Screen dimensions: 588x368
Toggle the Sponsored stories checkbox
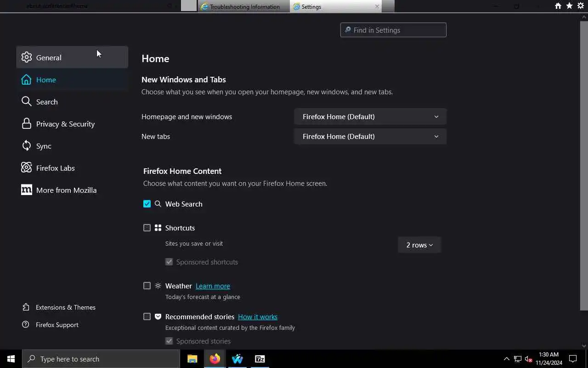[169, 341]
